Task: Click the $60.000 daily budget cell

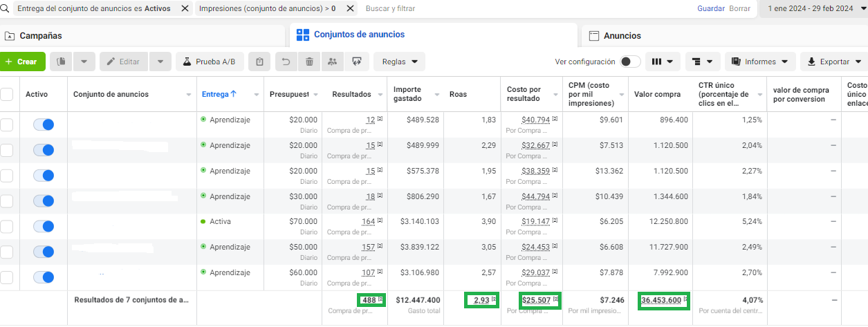Action: (304, 272)
